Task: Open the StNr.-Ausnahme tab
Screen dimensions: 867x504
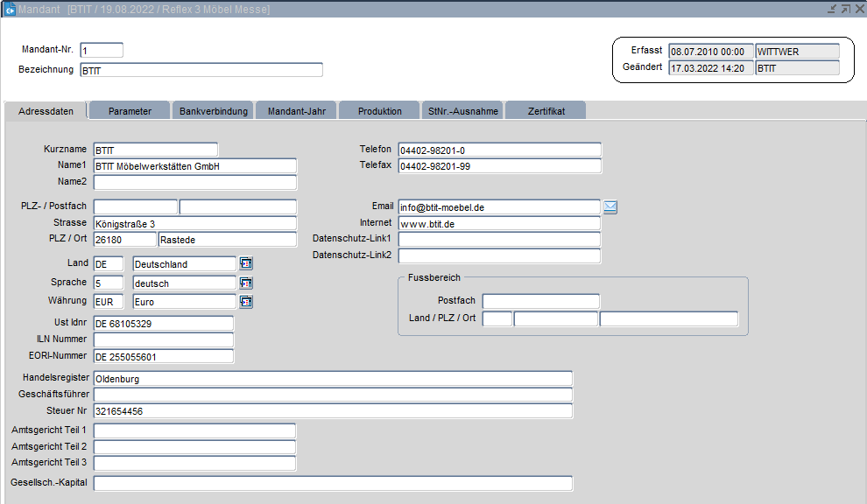Action: click(462, 111)
